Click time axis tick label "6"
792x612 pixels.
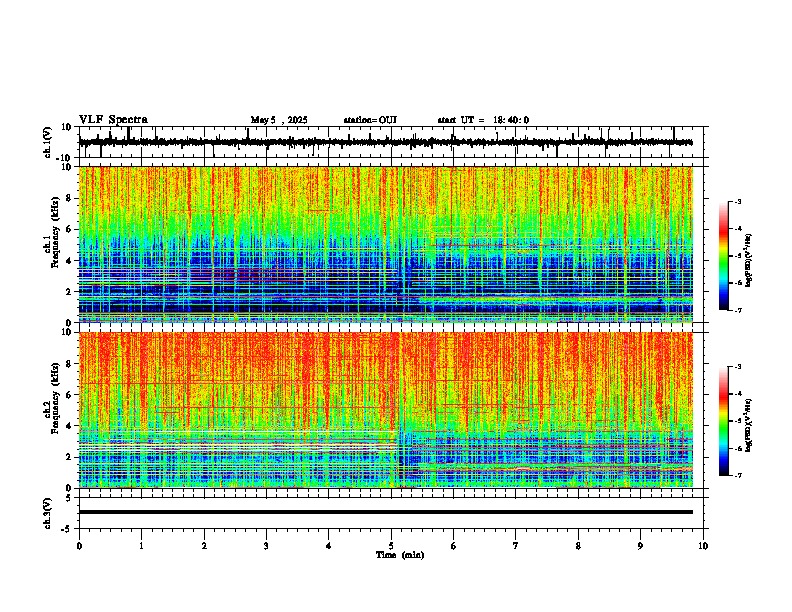[x=453, y=546]
